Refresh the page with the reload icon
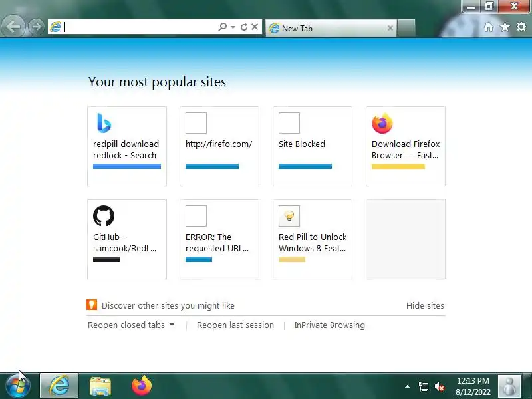Screen dimensions: 532x399 click(x=244, y=27)
